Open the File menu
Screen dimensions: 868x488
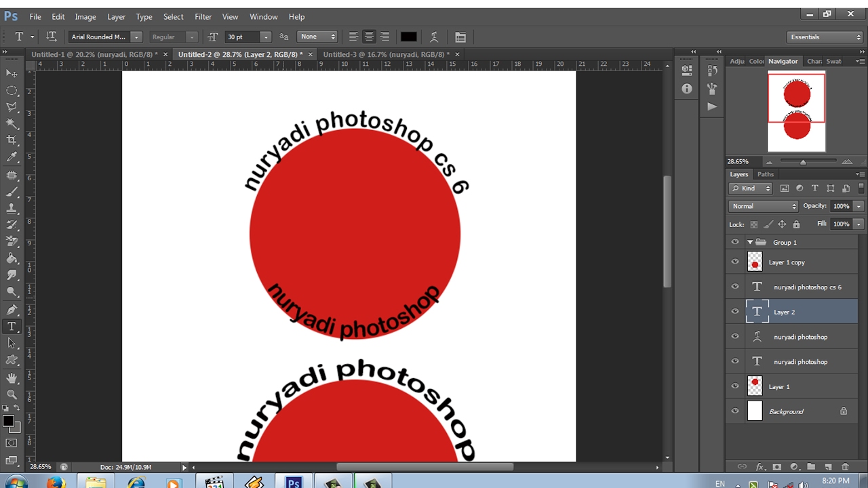point(35,16)
